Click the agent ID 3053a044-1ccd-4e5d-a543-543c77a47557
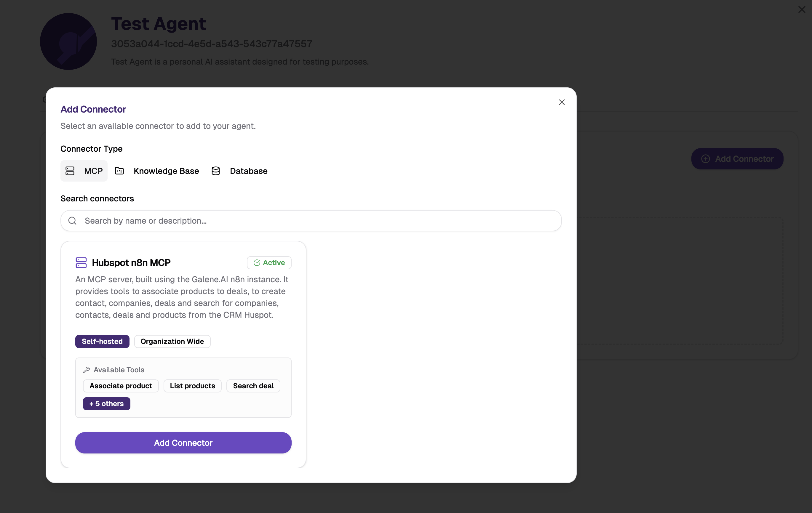This screenshot has width=812, height=513. pos(211,44)
